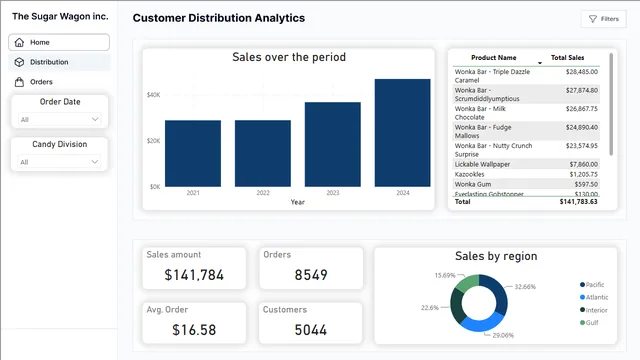Click the Customers 5044 card
The width and height of the screenshot is (640, 360).
click(311, 323)
